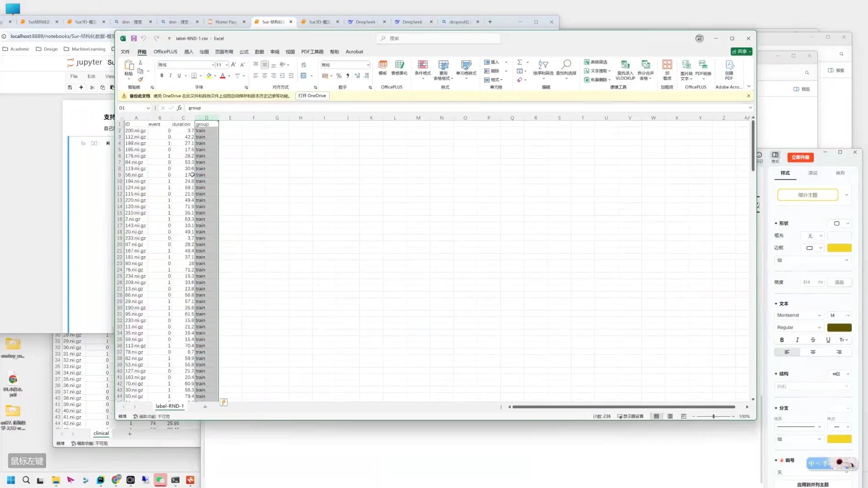Collapse the 文本 text section
Viewport: 868px width, 488px height.
click(x=776, y=304)
